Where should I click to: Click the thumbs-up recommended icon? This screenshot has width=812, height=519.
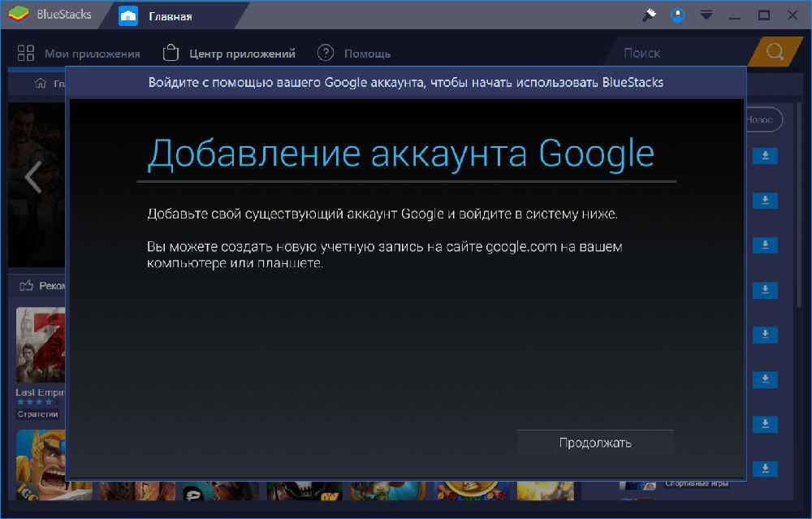pyautogui.click(x=27, y=285)
